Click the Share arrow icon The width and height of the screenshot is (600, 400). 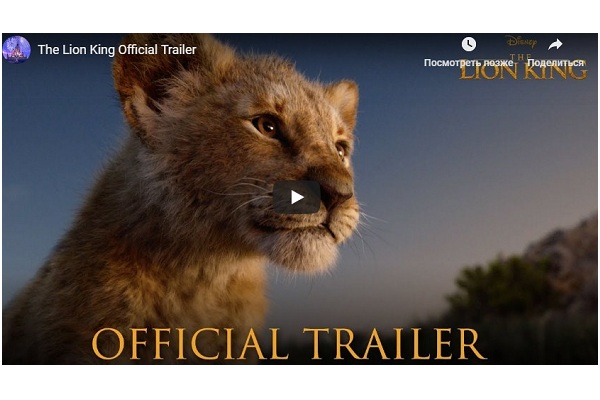click(x=555, y=44)
